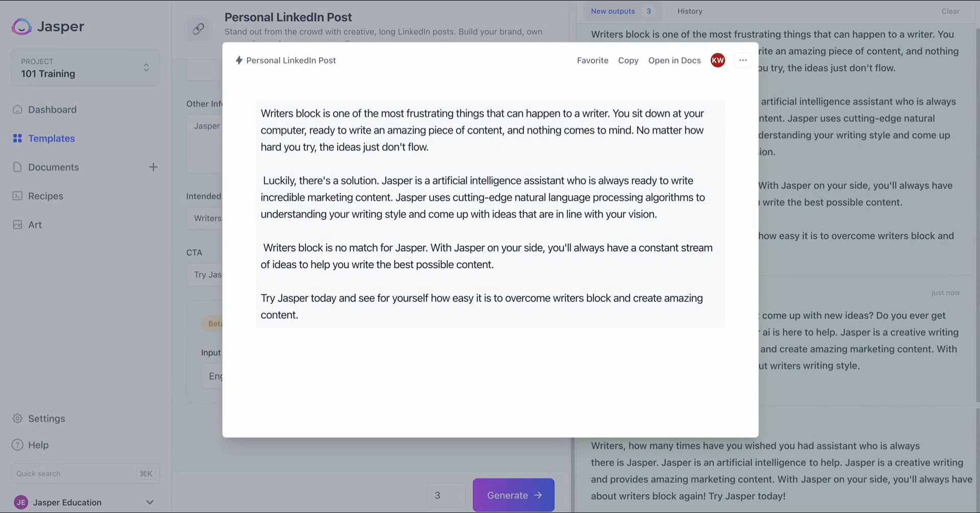Screen dimensions: 980x513
Task: Open the Dashboard home icon
Action: click(x=17, y=109)
